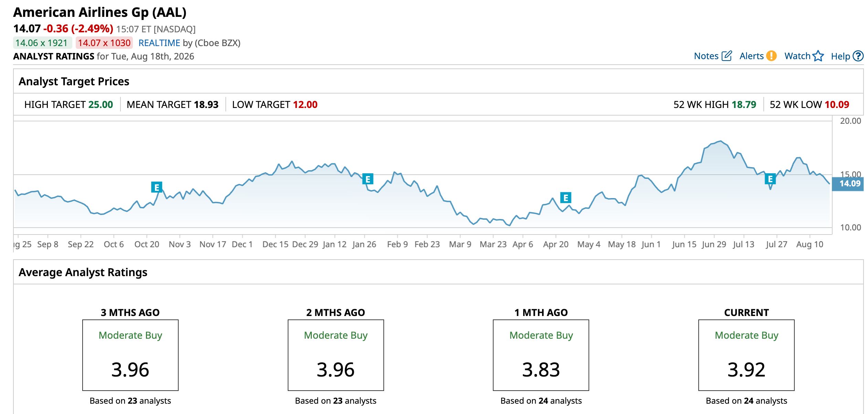This screenshot has width=868, height=414.
Task: Open the Help question mark icon
Action: [x=858, y=56]
